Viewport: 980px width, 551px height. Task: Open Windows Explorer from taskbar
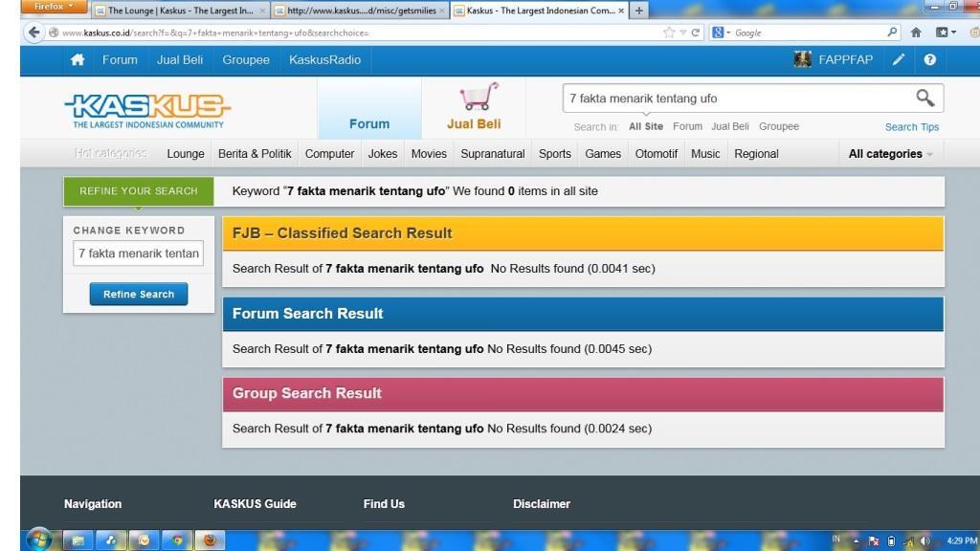tap(78, 540)
